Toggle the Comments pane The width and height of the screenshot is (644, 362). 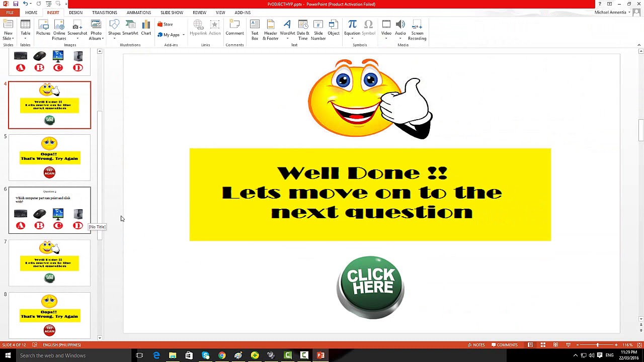click(x=504, y=345)
